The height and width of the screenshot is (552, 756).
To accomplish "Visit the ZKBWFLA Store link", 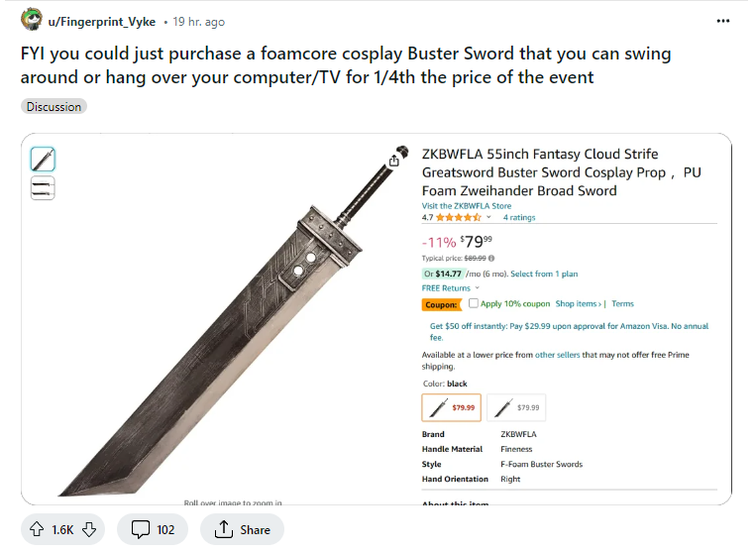I will coord(467,206).
